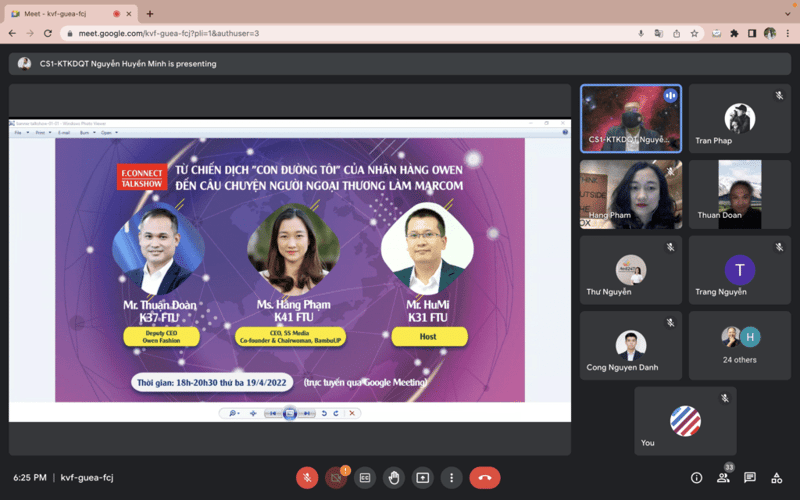Toggle closed captions
The height and width of the screenshot is (500, 800).
(x=365, y=478)
